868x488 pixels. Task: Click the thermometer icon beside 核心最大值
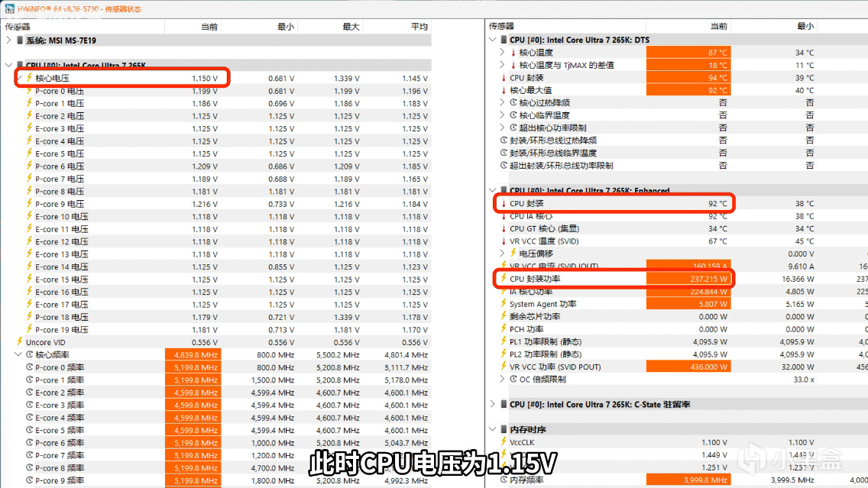coord(504,90)
